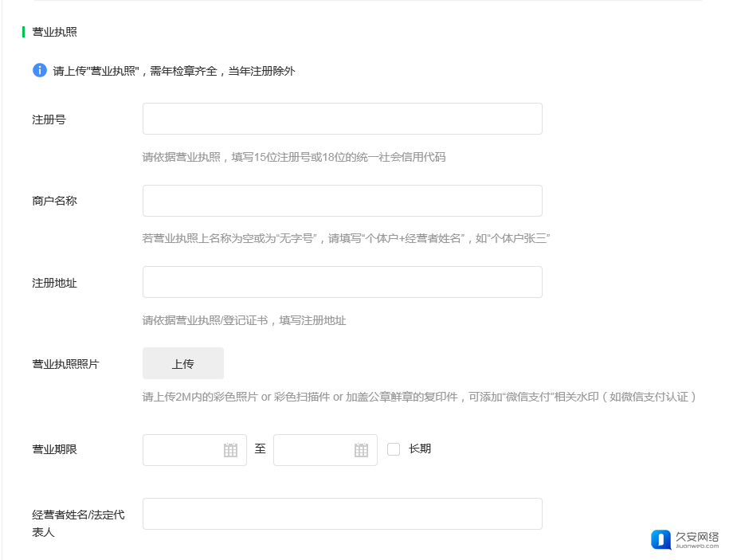Pick the 营业期限 start date field

click(183, 450)
